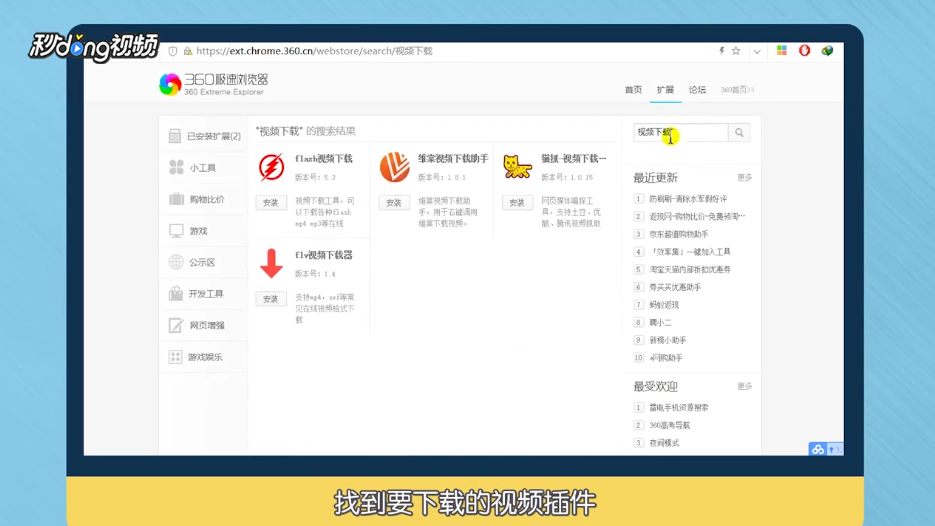
Task: Click the address bar URL
Action: pos(314,51)
